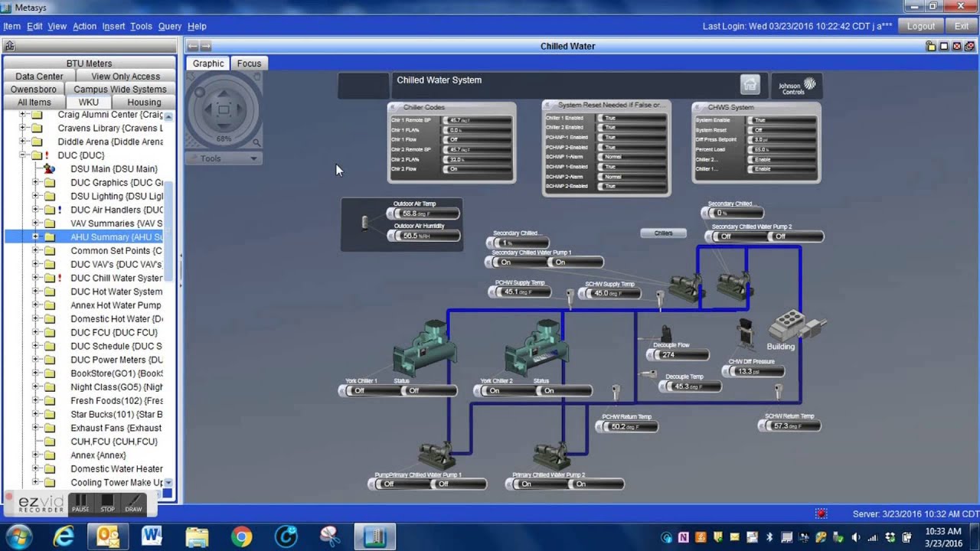Click fit-to-window center button on navigation wheel

[224, 110]
